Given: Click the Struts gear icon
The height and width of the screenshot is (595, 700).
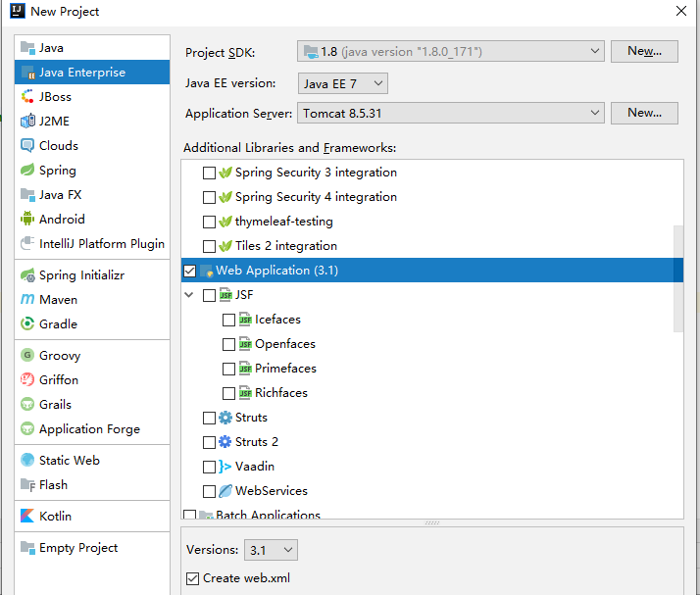Looking at the screenshot, I should 225,418.
